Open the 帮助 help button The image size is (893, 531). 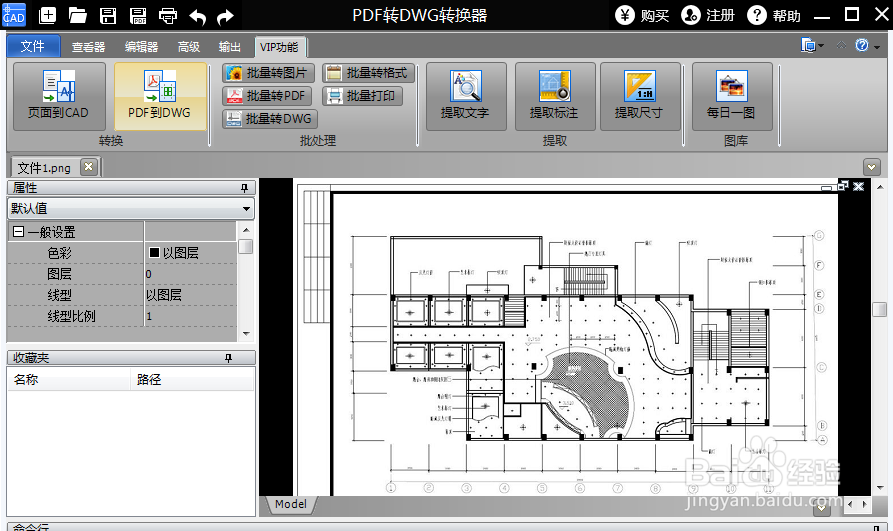point(774,15)
